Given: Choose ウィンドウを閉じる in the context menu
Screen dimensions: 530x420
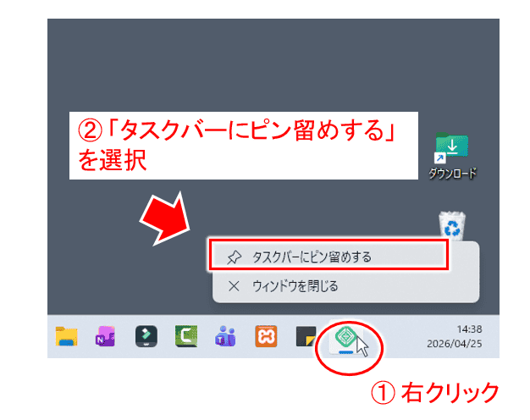Looking at the screenshot, I should (295, 286).
